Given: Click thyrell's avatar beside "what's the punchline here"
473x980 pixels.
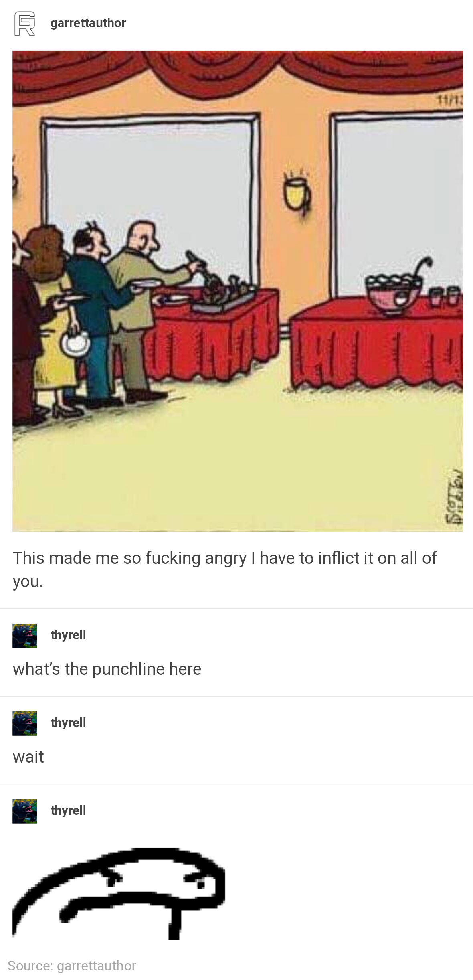Looking at the screenshot, I should tap(24, 636).
